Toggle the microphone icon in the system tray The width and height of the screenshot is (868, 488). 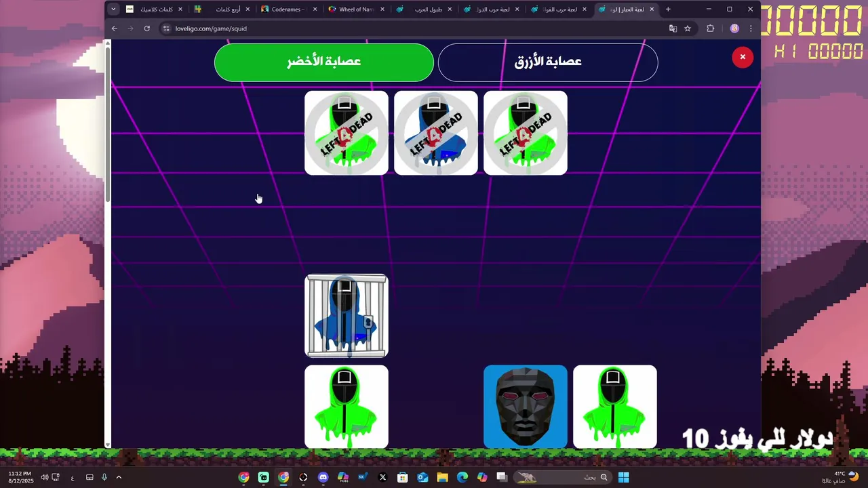click(104, 477)
